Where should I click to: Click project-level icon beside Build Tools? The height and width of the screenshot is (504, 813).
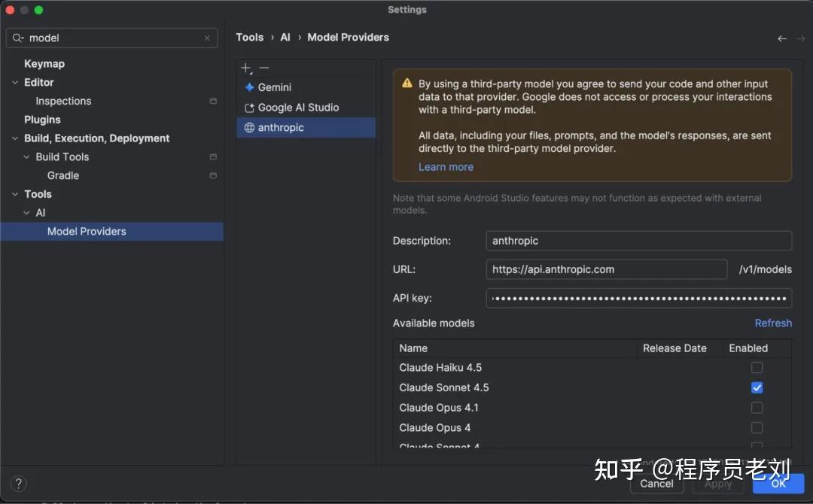[x=213, y=157]
